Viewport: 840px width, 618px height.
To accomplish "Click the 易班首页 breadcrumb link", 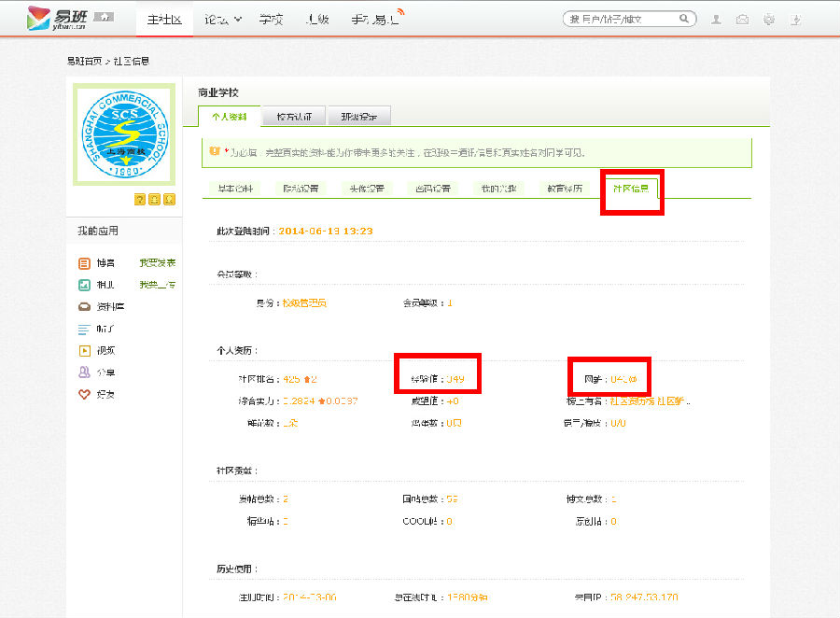I will 83,61.
